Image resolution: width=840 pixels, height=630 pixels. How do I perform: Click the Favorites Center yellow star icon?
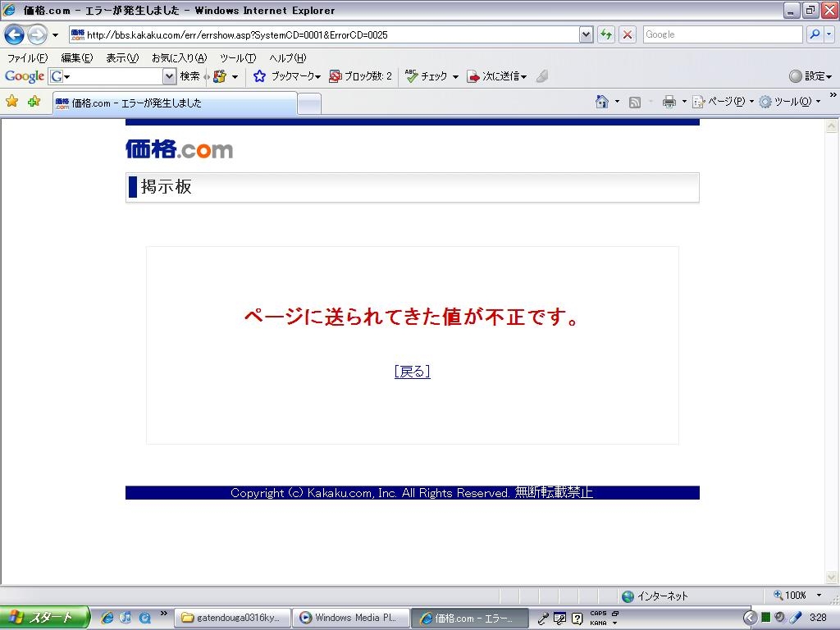pos(11,101)
